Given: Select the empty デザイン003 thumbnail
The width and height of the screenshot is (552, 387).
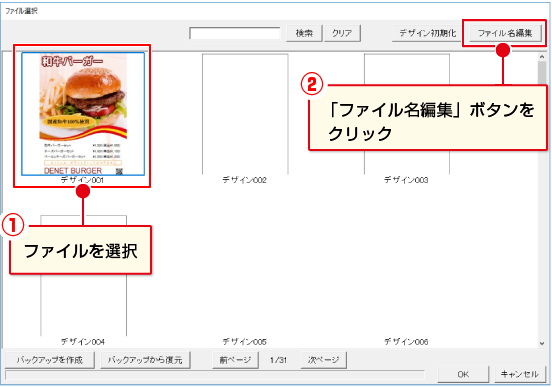Looking at the screenshot, I should [407, 114].
